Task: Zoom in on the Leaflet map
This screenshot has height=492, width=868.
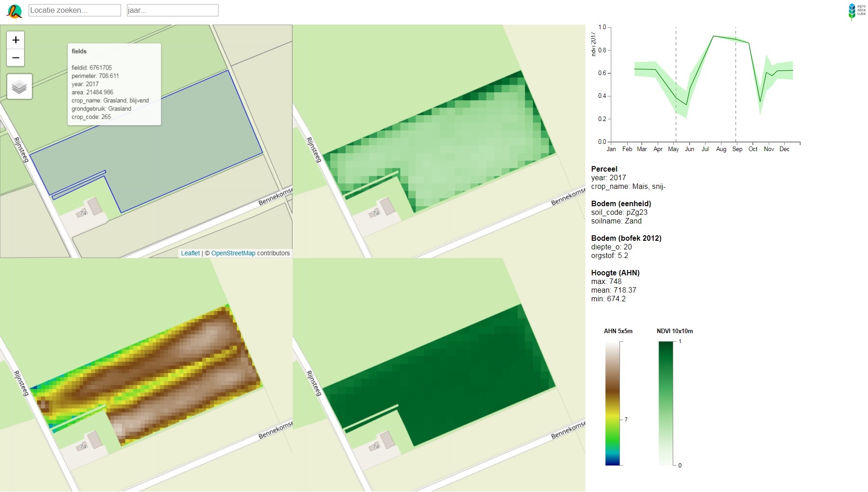Action: click(15, 40)
